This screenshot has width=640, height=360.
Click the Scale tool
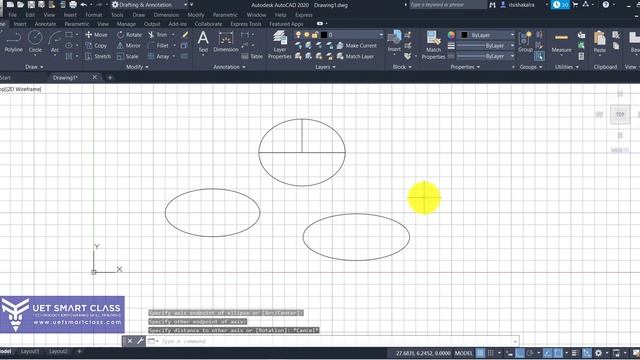(128, 56)
